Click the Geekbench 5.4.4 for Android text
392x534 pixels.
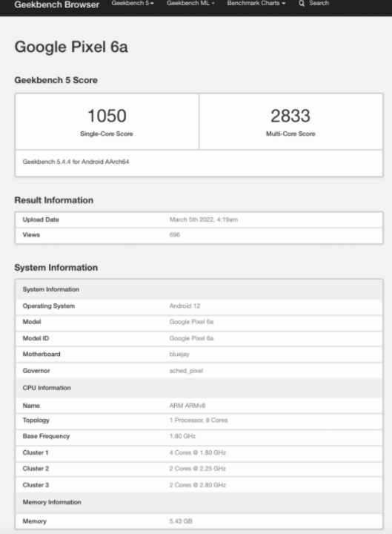coord(76,162)
